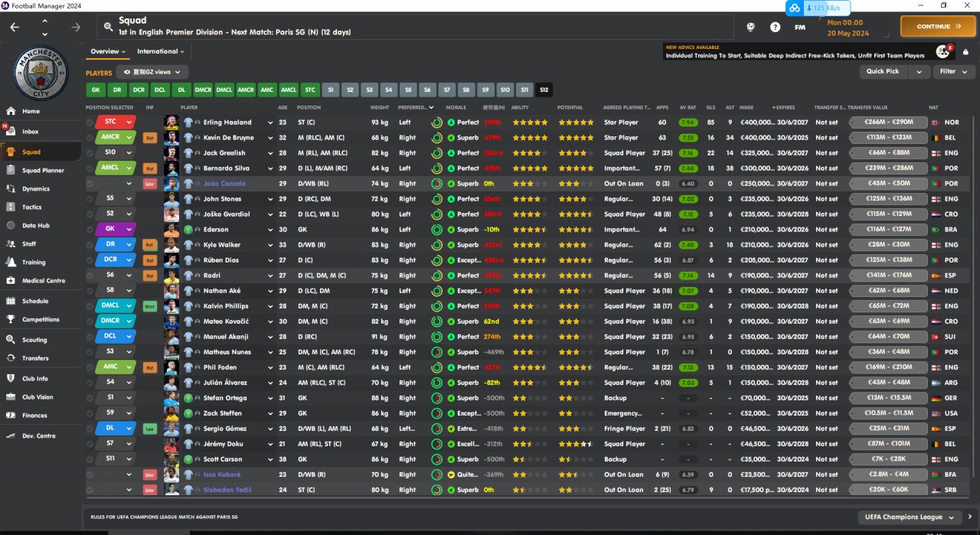Viewport: 980px width, 535px height.
Task: Go back with the left arrow
Action: click(x=15, y=27)
